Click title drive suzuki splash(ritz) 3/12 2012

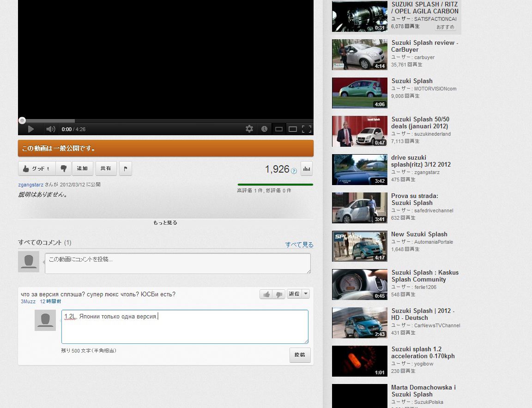(x=421, y=161)
